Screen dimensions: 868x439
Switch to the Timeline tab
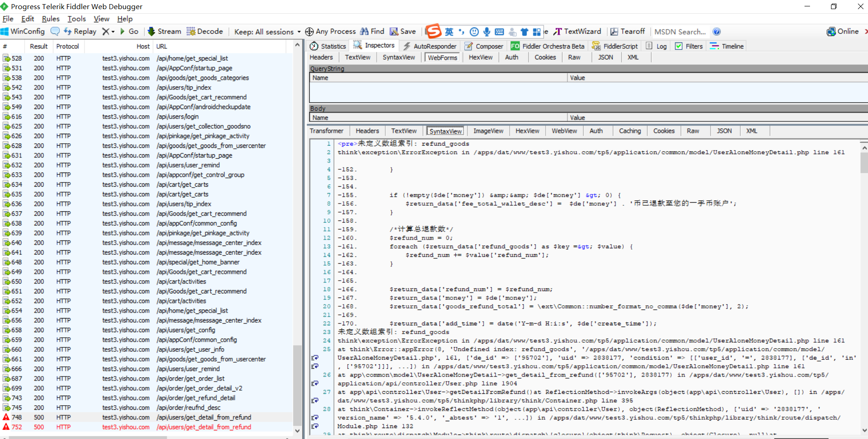click(x=727, y=46)
